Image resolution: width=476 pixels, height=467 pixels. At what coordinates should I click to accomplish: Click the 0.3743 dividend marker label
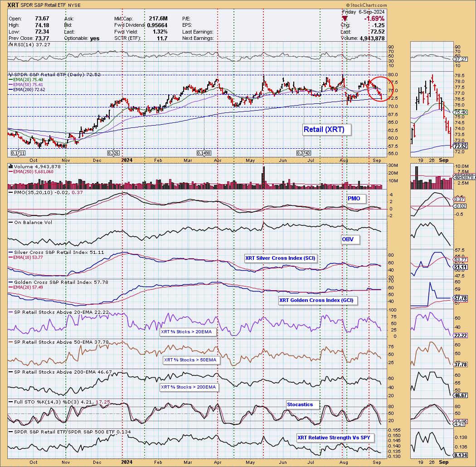(304, 153)
